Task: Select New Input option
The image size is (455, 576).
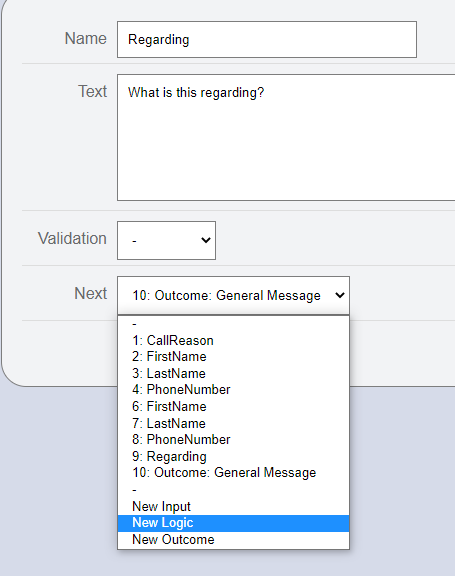Action: pyautogui.click(x=233, y=507)
